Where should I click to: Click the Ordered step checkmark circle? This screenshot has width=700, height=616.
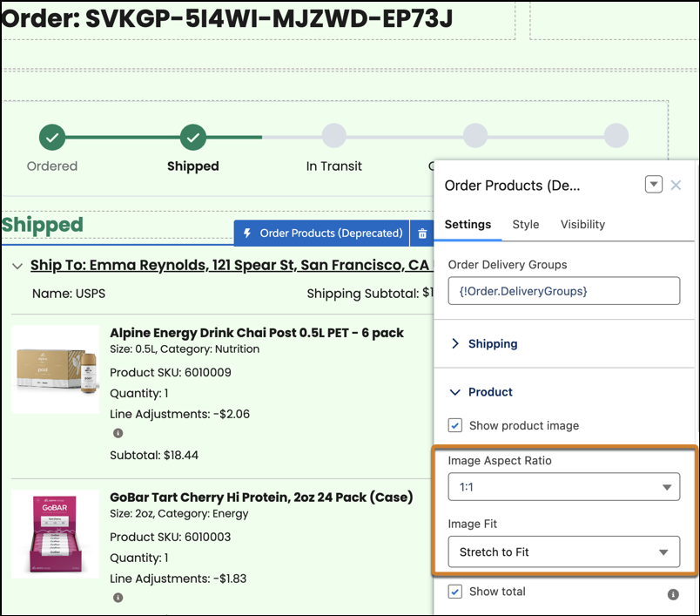click(52, 137)
